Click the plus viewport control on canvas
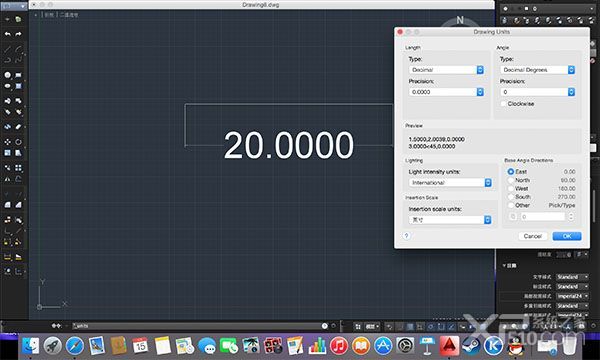Screen dimensions: 600x360 [x=36, y=15]
